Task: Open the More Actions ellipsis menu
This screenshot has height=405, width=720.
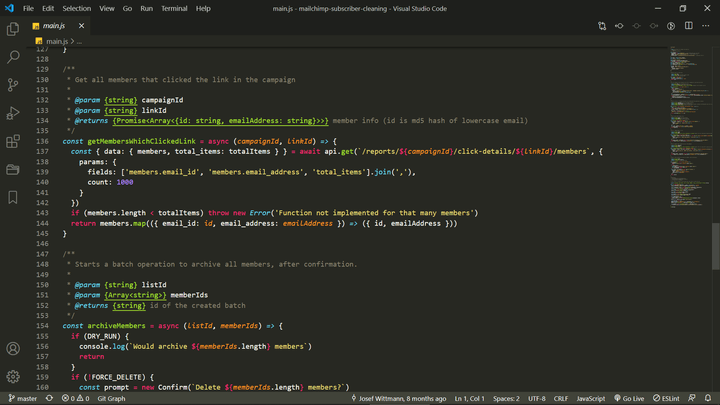Action: 706,26
